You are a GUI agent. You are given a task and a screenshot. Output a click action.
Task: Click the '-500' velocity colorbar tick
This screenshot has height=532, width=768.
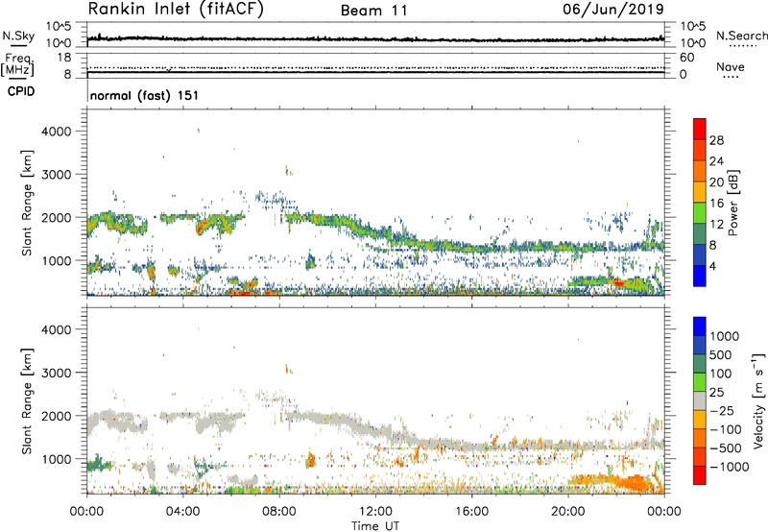tap(725, 447)
